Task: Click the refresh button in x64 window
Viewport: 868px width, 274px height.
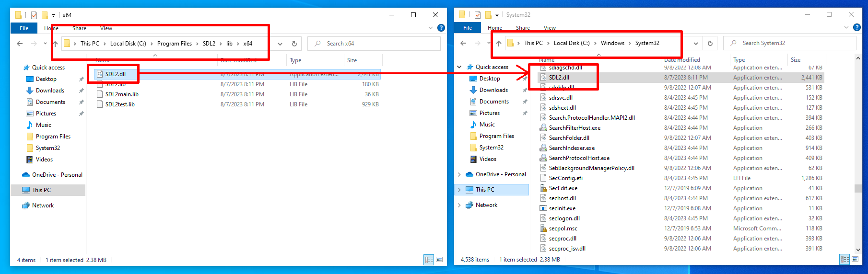Action: tap(294, 44)
